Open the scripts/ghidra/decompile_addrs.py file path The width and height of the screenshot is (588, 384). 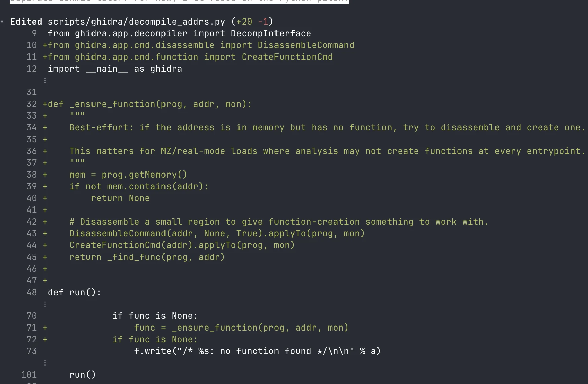coord(136,22)
